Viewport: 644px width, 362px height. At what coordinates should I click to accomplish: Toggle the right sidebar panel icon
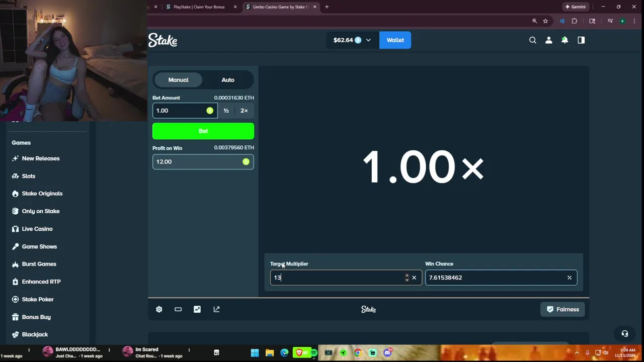click(581, 40)
